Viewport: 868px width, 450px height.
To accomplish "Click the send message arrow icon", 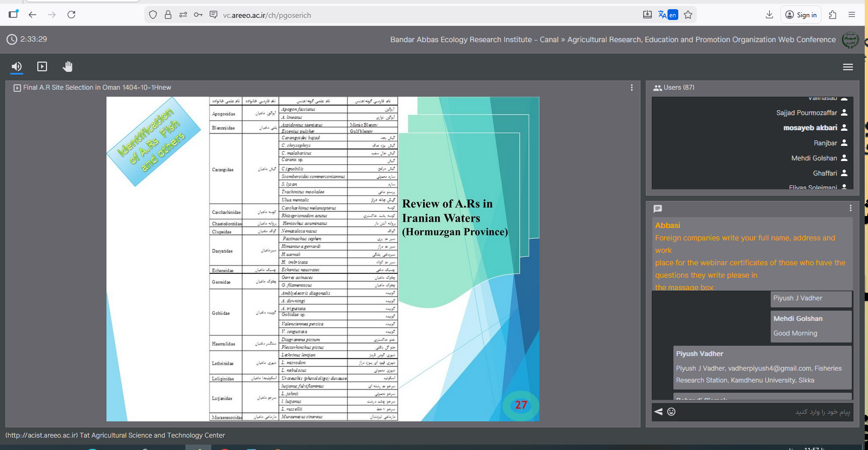I will click(x=658, y=412).
